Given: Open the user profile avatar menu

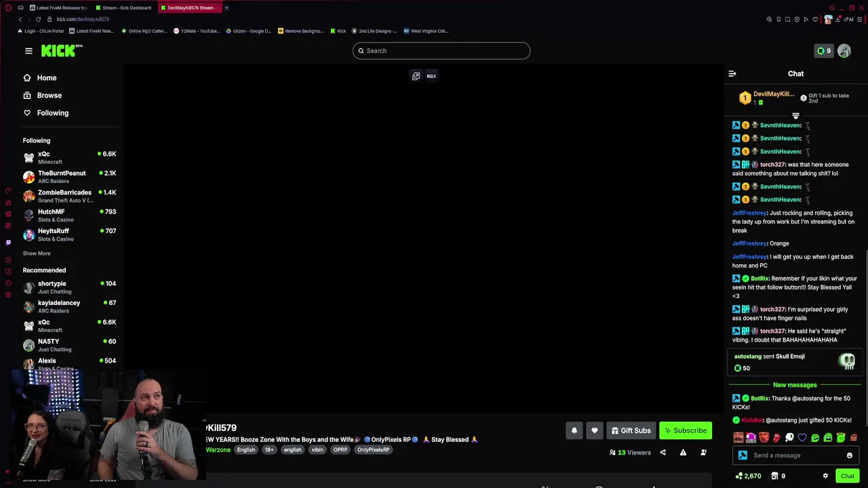Looking at the screenshot, I should tap(844, 51).
